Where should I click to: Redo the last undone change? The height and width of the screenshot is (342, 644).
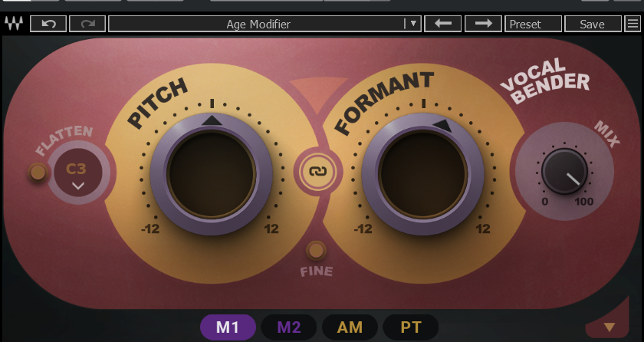[x=87, y=24]
